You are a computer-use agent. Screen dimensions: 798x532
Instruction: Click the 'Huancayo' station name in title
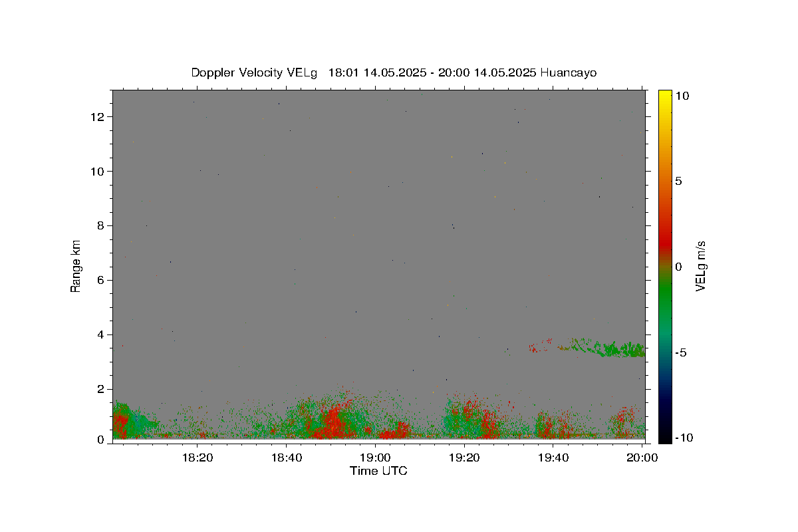pyautogui.click(x=569, y=72)
